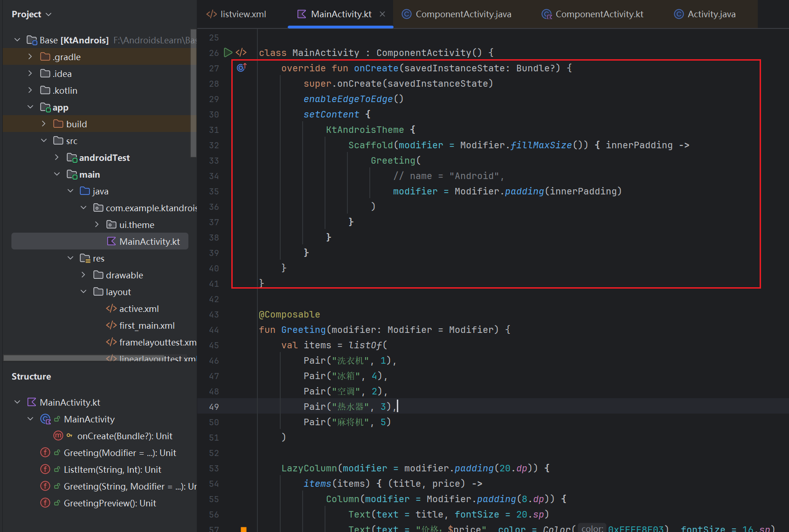Click the project tree vertical scrollbar

(x=194, y=92)
